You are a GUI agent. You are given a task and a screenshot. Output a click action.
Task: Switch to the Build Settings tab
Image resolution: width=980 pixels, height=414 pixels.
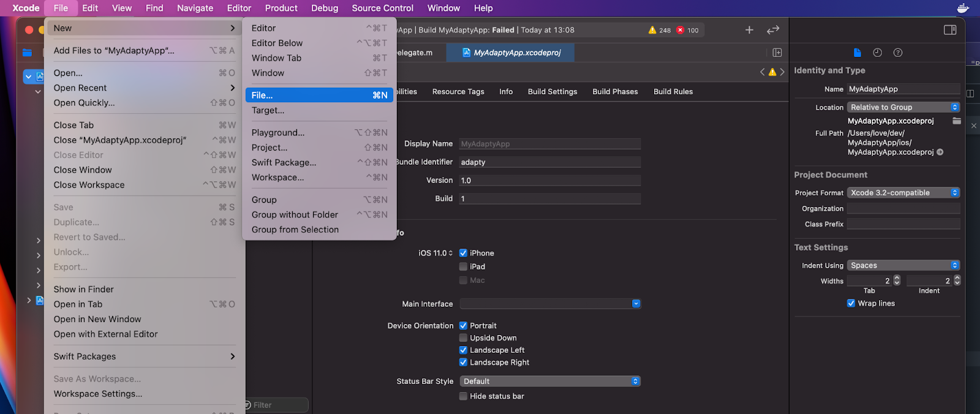click(x=552, y=92)
